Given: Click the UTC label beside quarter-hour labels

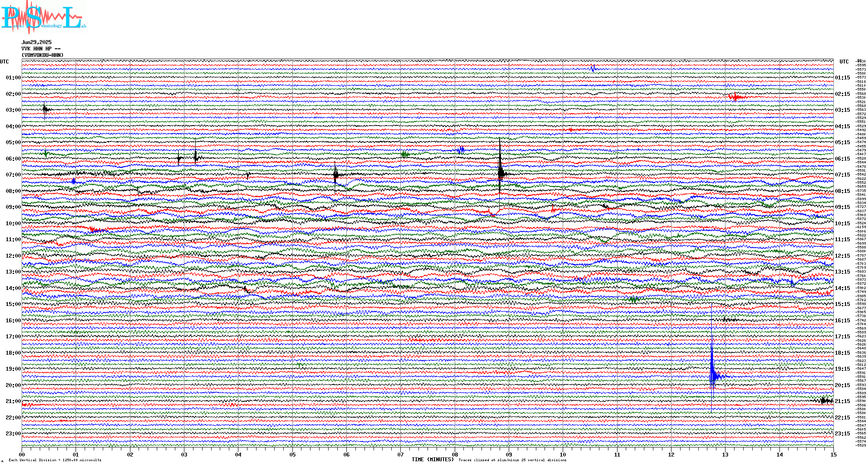Looking at the screenshot, I should (844, 62).
